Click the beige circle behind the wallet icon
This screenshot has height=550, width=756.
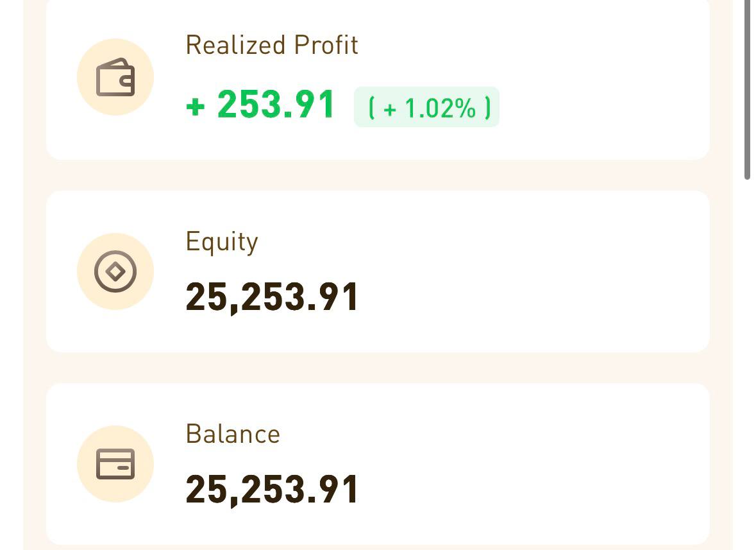point(115,77)
